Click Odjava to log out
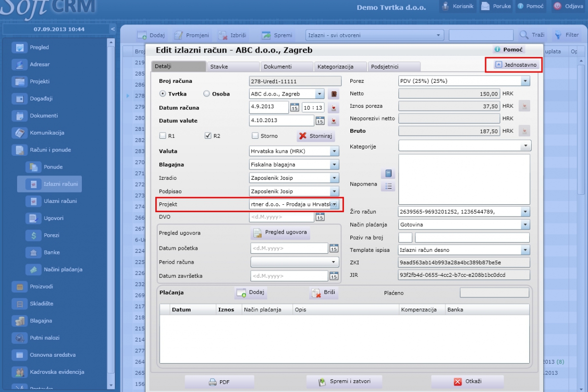 pos(568,6)
